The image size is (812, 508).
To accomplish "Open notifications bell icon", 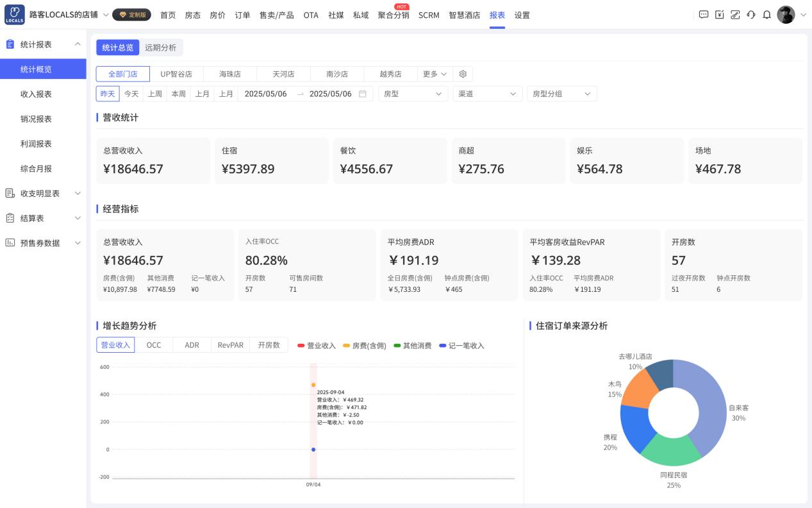I will click(x=766, y=15).
